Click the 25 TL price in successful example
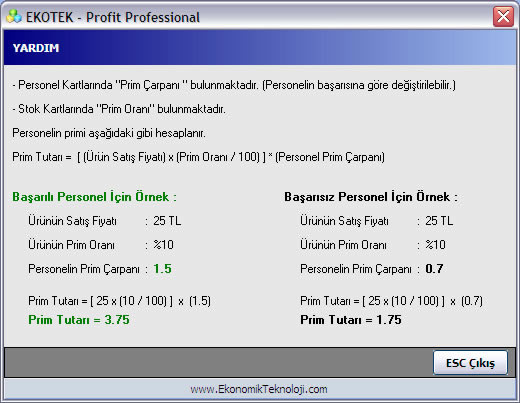520x403 pixels. tap(167, 221)
